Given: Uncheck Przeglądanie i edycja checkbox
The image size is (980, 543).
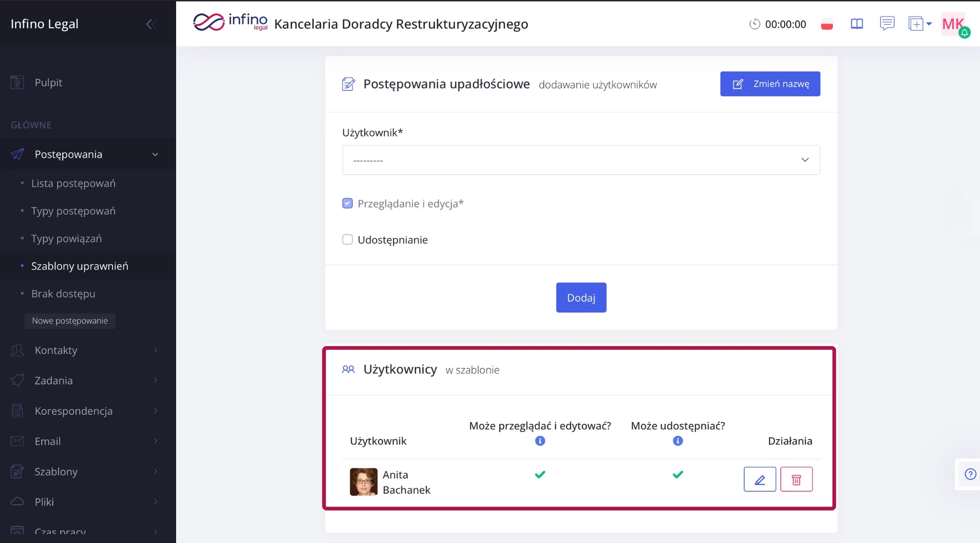Looking at the screenshot, I should 347,204.
